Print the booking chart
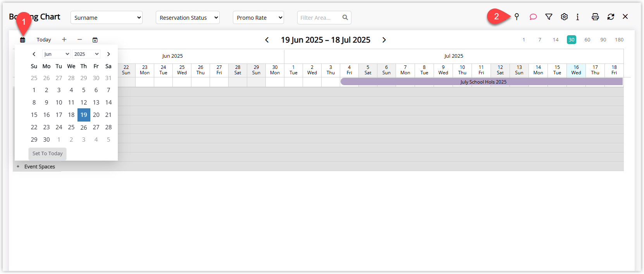The width and height of the screenshot is (644, 274). (x=595, y=17)
